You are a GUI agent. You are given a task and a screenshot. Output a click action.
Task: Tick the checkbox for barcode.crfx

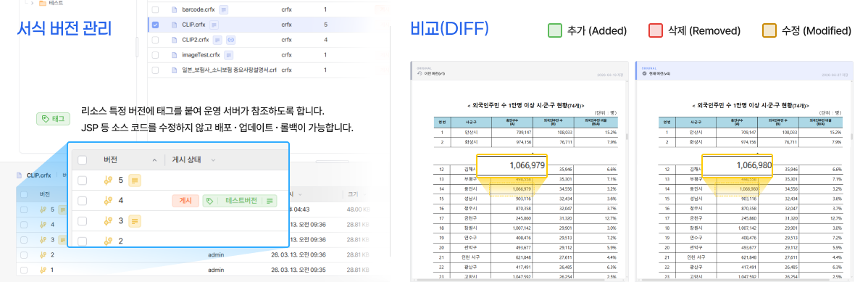(x=155, y=10)
